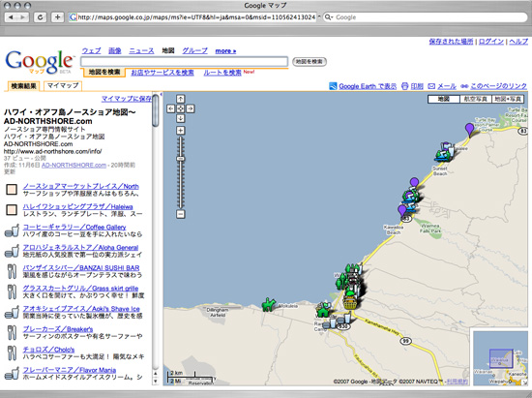Click the Google Maps logo
The width and height of the screenshot is (532, 398).
tap(40, 62)
